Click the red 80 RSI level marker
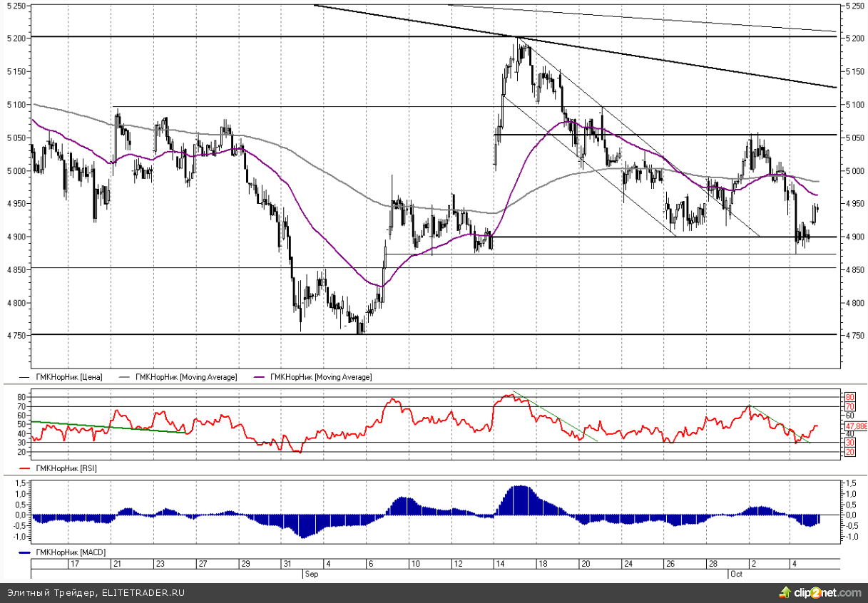The width and height of the screenshot is (868, 603). click(849, 397)
